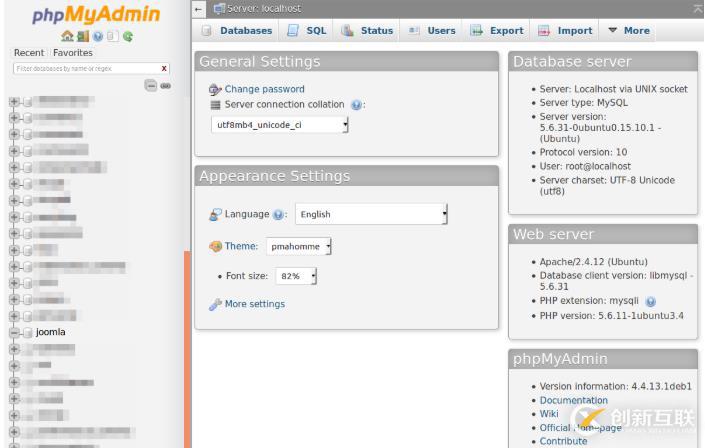This screenshot has height=448, width=705.
Task: Reload navigation panel green icon
Action: pyautogui.click(x=128, y=36)
